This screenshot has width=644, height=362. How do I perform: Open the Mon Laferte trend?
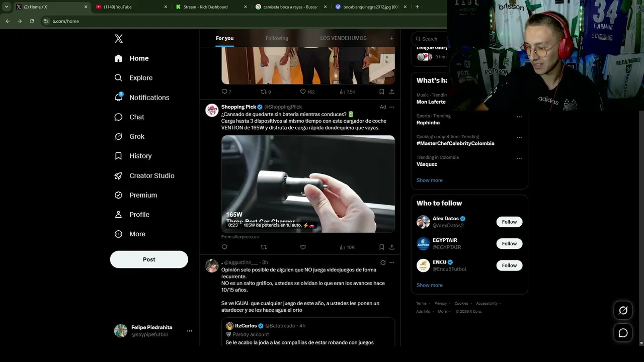point(431,102)
